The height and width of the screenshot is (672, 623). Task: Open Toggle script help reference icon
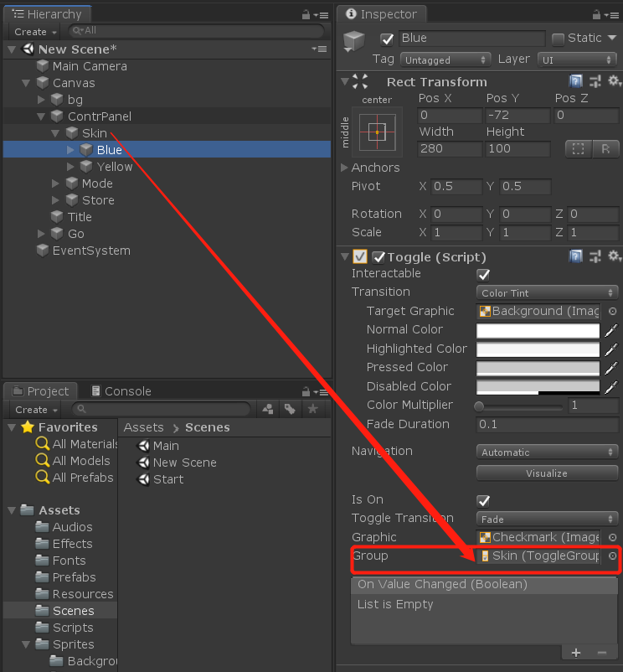(x=576, y=256)
